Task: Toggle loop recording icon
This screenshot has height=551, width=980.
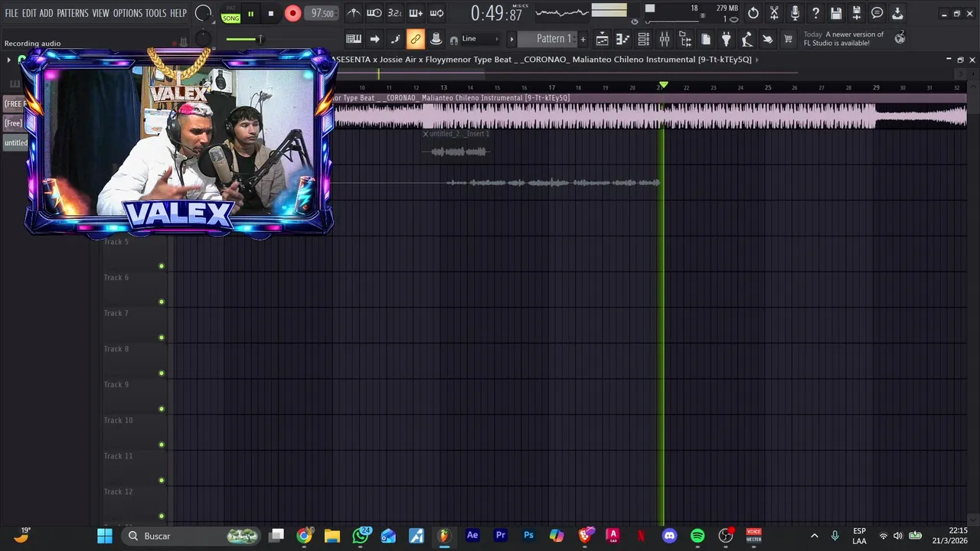Action: pyautogui.click(x=436, y=13)
